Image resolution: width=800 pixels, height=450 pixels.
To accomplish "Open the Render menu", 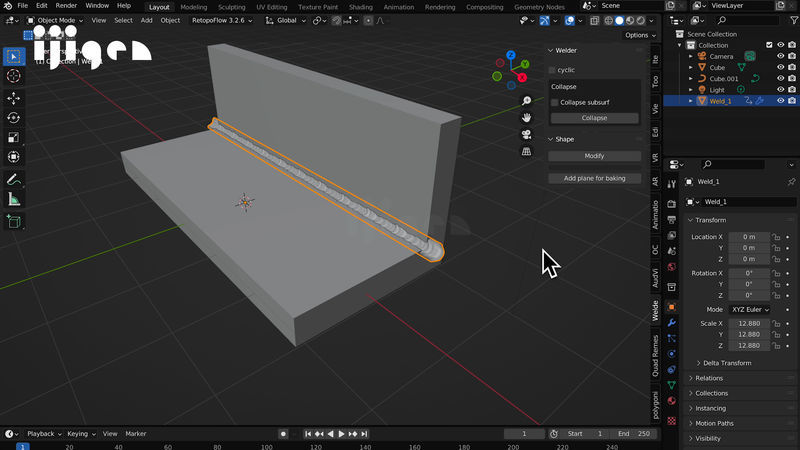I will [66, 6].
